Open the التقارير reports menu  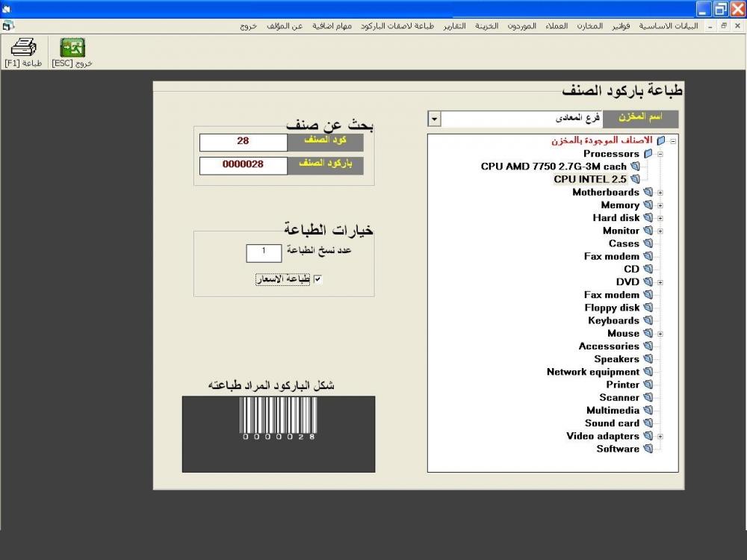[x=454, y=25]
